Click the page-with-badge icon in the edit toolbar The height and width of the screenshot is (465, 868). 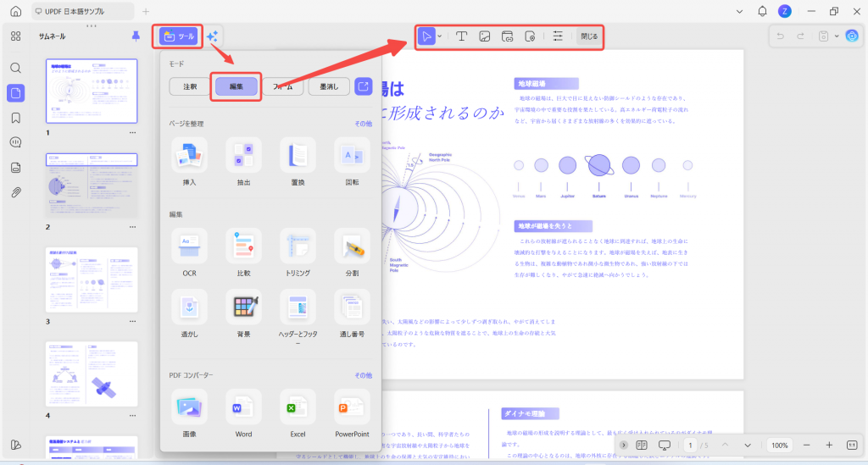(x=530, y=36)
